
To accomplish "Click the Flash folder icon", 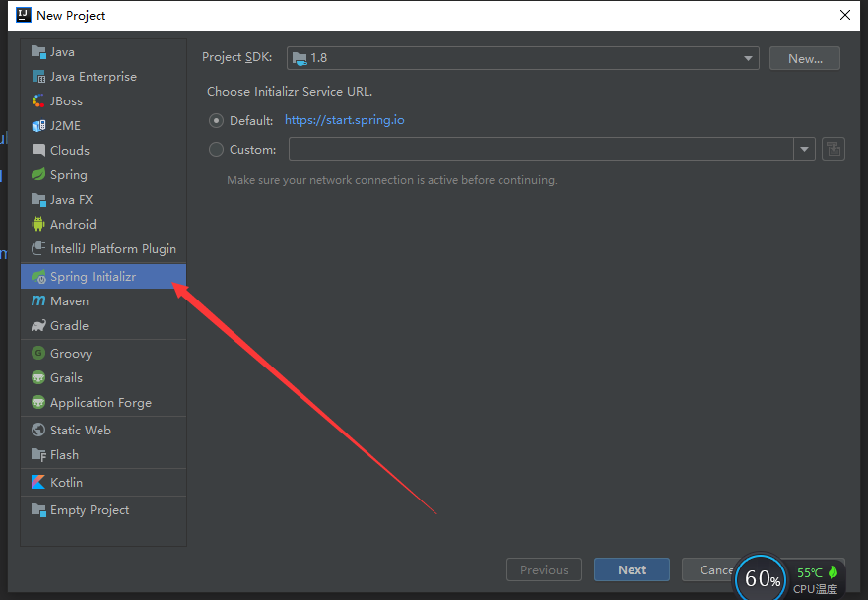I will point(38,454).
